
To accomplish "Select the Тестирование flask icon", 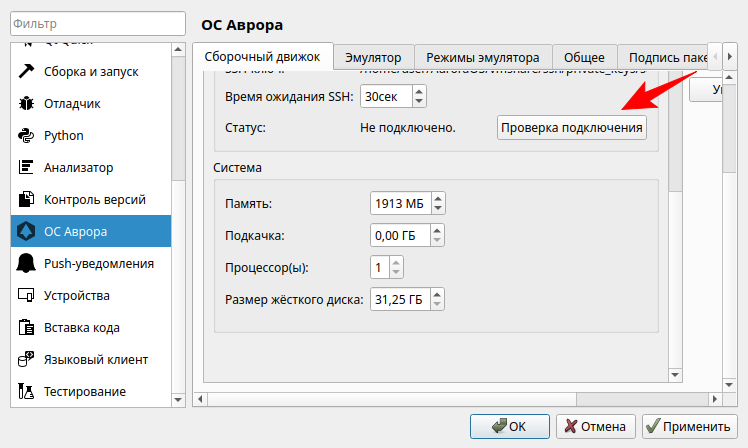I will (x=26, y=391).
